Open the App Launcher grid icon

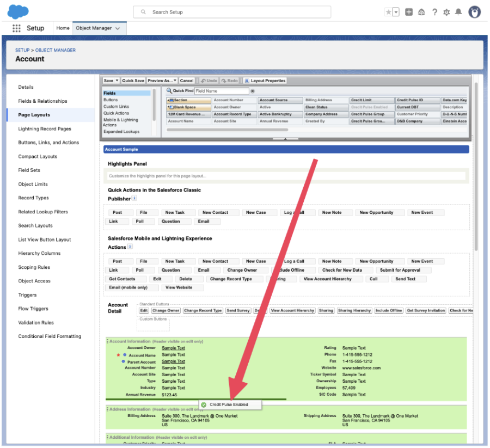coord(16,28)
